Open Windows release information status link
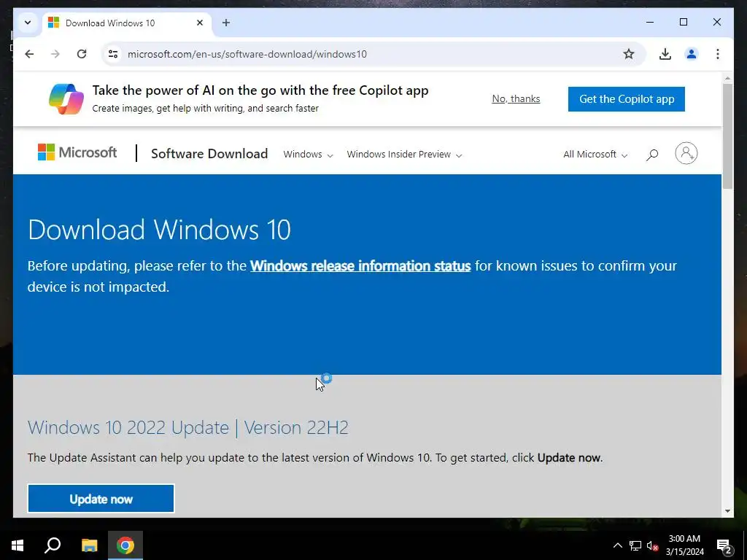The height and width of the screenshot is (560, 747). pyautogui.click(x=360, y=265)
